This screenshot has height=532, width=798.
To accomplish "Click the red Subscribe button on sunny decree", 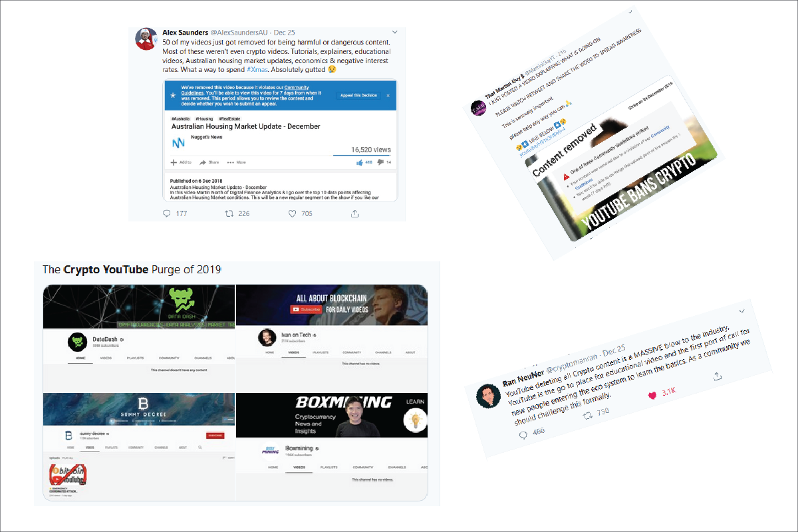I will click(215, 436).
